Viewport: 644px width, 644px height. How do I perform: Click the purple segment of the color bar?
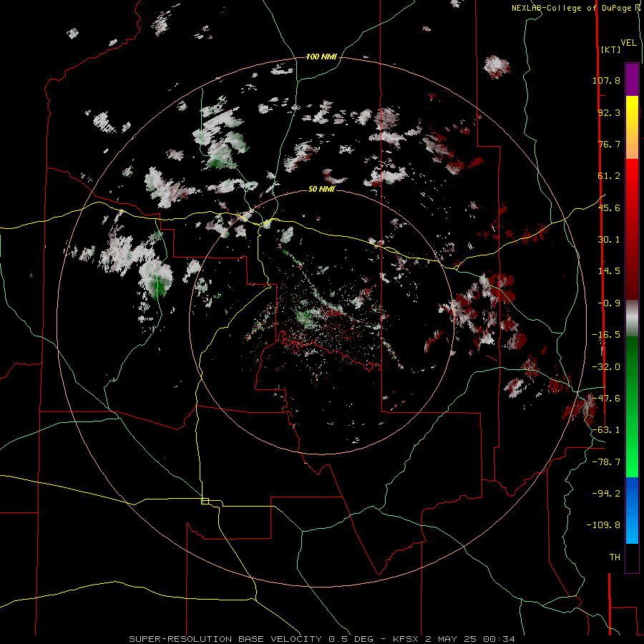[632, 79]
